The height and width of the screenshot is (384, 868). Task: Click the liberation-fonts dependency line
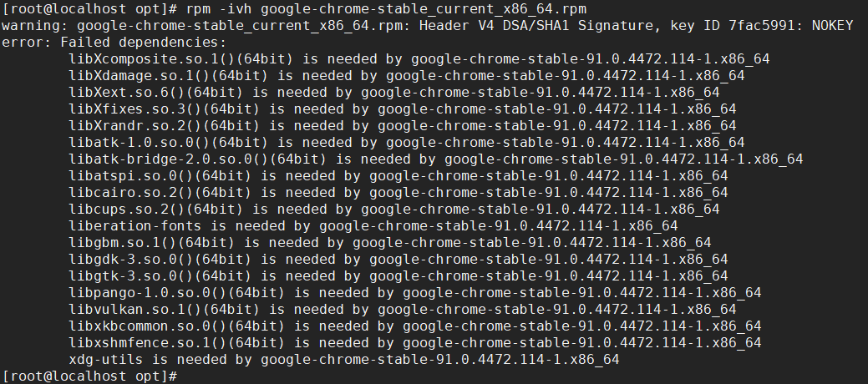[373, 225]
